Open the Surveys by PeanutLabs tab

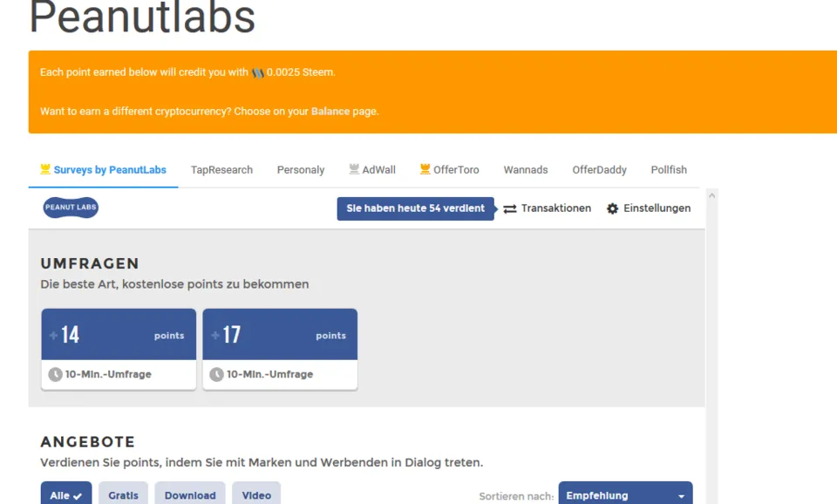click(103, 170)
